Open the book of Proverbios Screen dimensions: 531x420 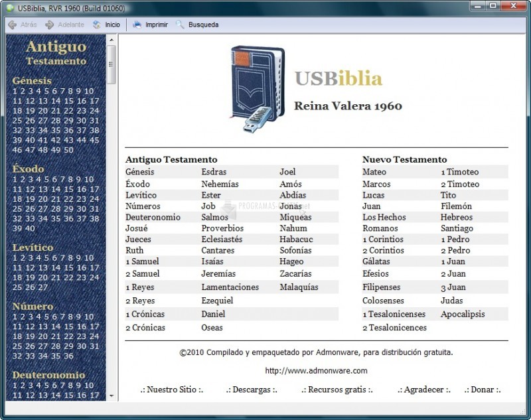pyautogui.click(x=222, y=228)
